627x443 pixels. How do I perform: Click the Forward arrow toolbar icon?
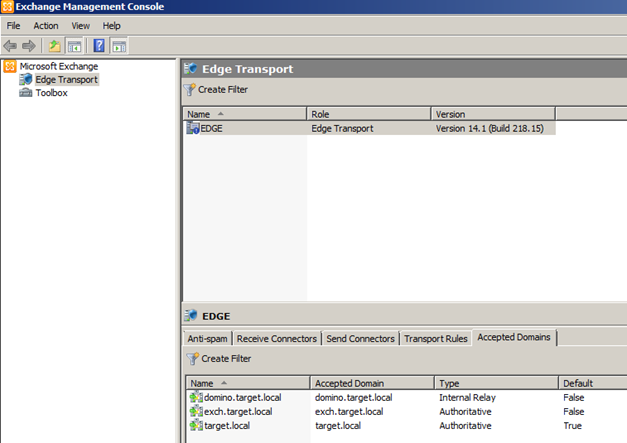28,46
